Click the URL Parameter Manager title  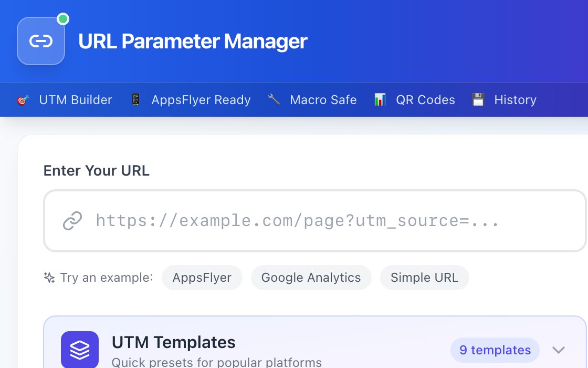193,42
